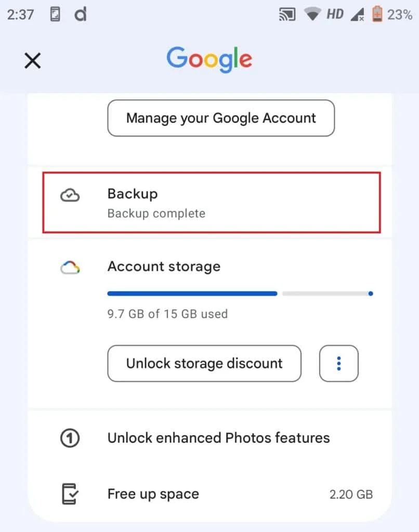The image size is (419, 532).
Task: Tap the 2.20 GB free space value
Action: click(351, 494)
